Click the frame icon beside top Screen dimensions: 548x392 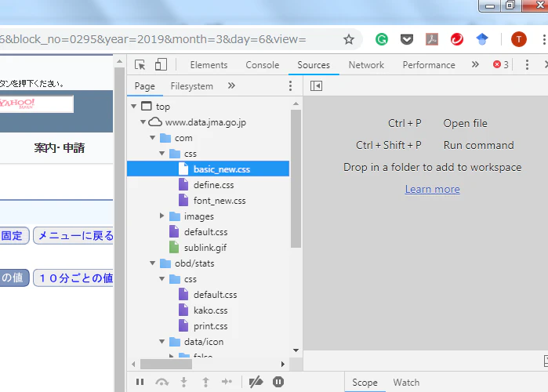[147, 106]
